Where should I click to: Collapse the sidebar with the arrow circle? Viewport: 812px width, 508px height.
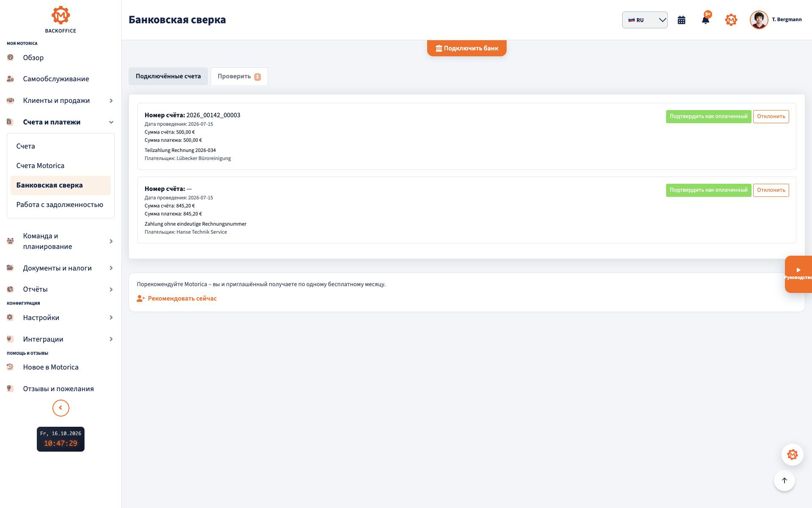[x=60, y=408]
